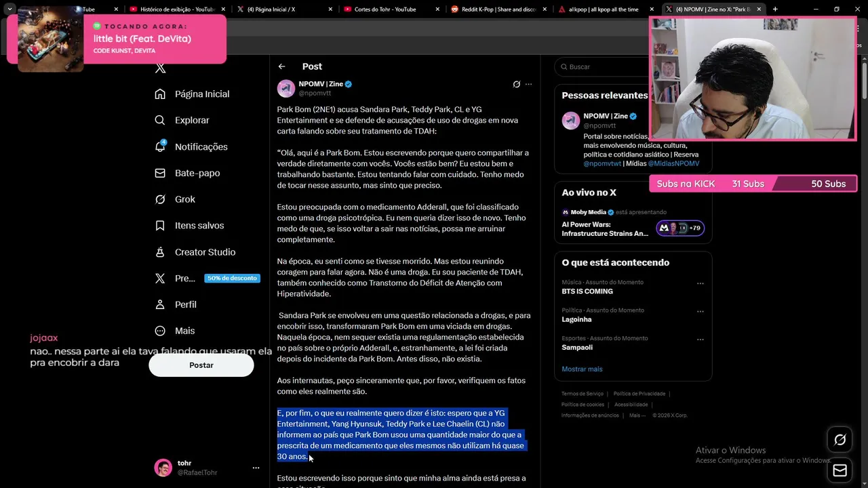The width and height of the screenshot is (868, 488).
Task: Open Página Inicial in sidebar
Action: point(192,94)
